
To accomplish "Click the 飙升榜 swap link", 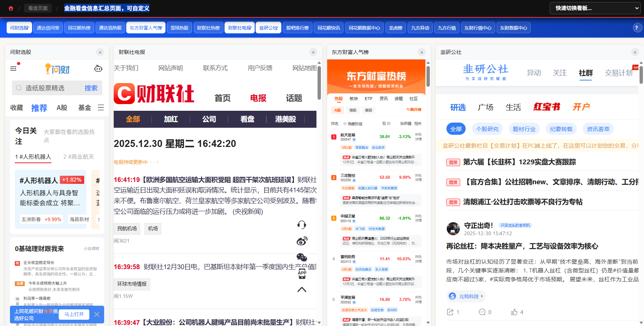I will [x=414, y=110].
